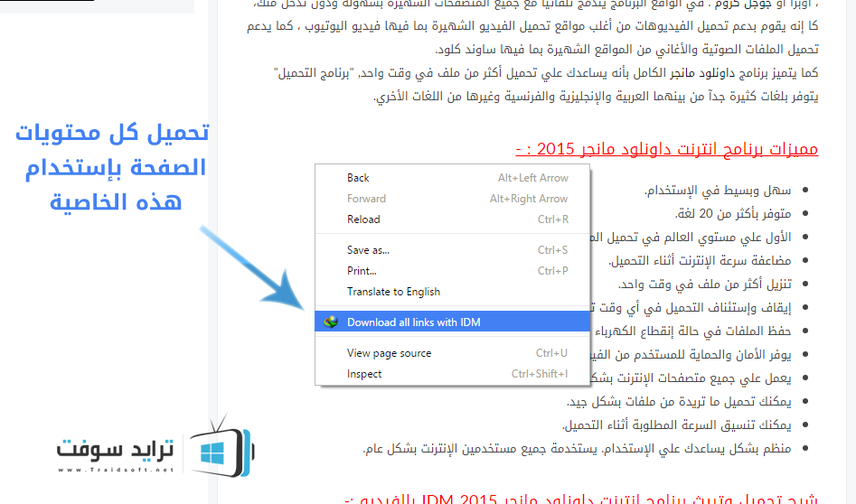This screenshot has height=504, width=856.
Task: Click bullet starting منظم بشكل يساعدك علي الإستخدام
Action: pyautogui.click(x=577, y=448)
